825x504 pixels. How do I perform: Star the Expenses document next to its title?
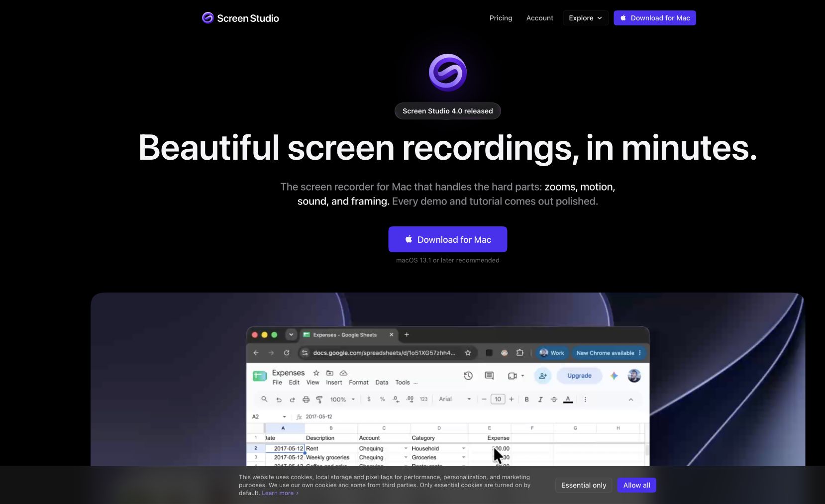click(x=316, y=373)
